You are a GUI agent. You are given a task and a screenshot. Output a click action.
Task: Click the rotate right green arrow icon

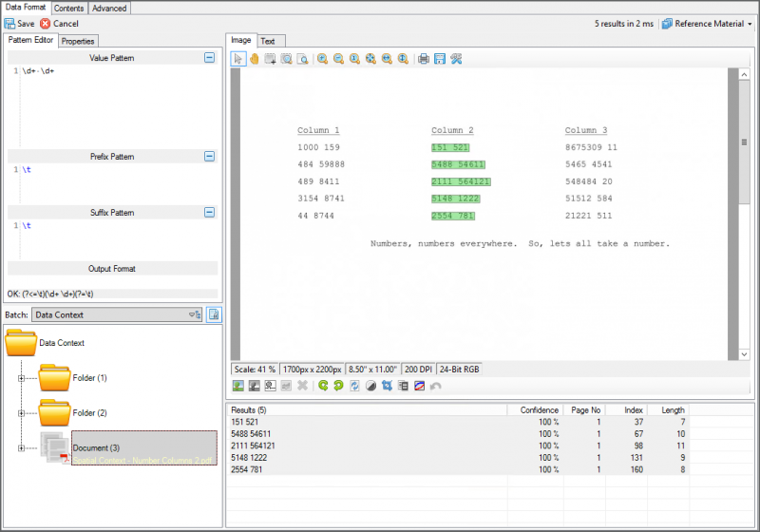tap(336, 386)
